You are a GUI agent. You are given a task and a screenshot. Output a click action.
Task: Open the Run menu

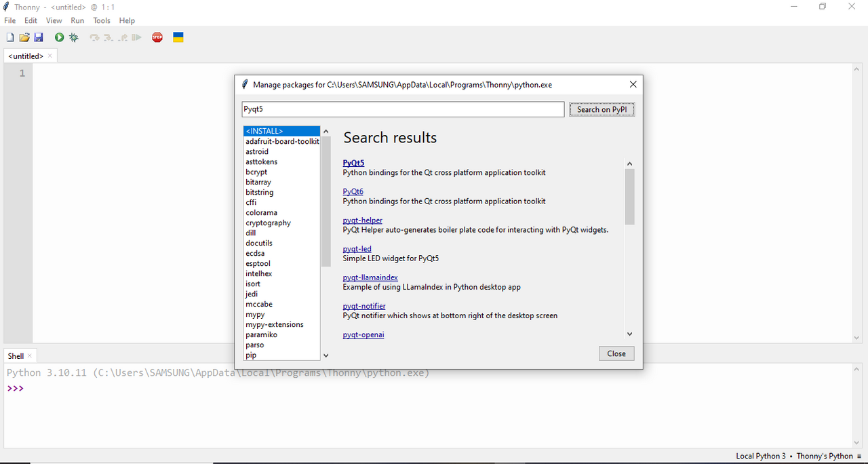point(77,20)
